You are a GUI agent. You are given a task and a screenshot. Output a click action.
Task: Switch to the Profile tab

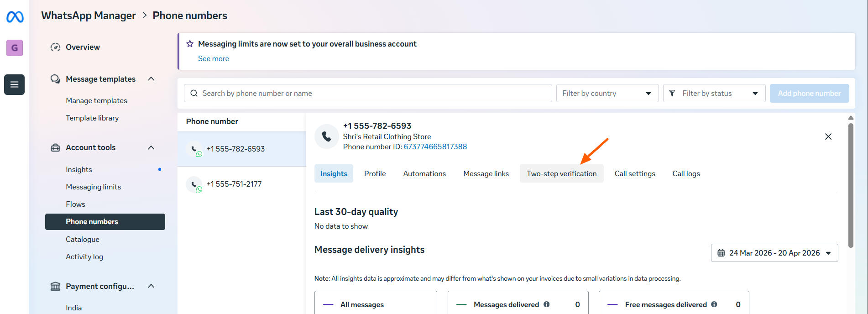375,173
